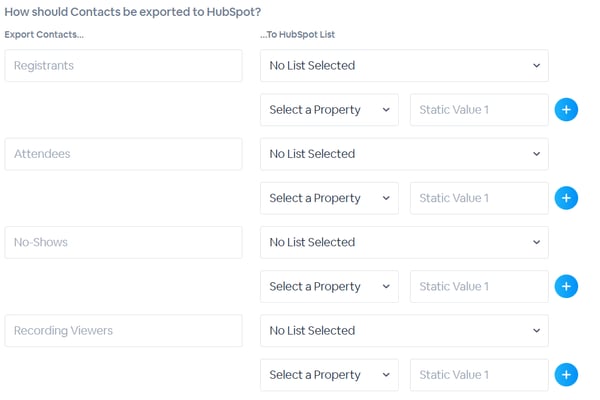The image size is (600, 400).
Task: Click the plus icon in the No-Shows row
Action: [x=566, y=286]
